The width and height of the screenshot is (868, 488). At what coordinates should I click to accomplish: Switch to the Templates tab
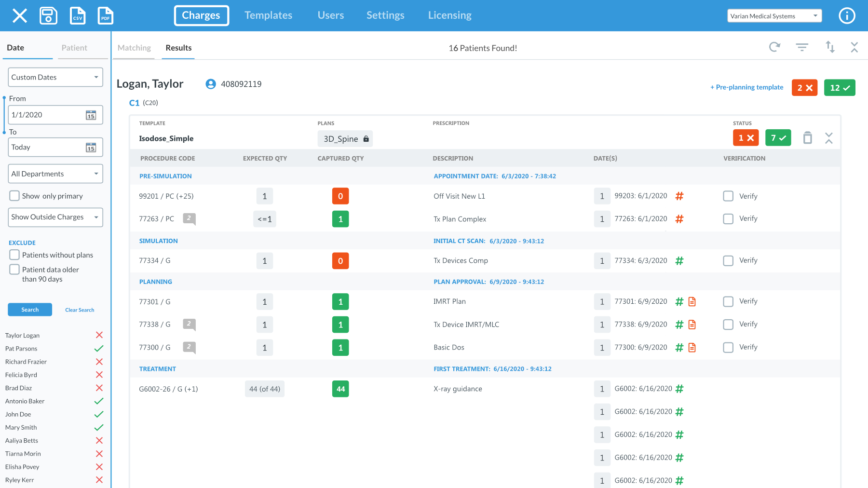click(x=268, y=15)
